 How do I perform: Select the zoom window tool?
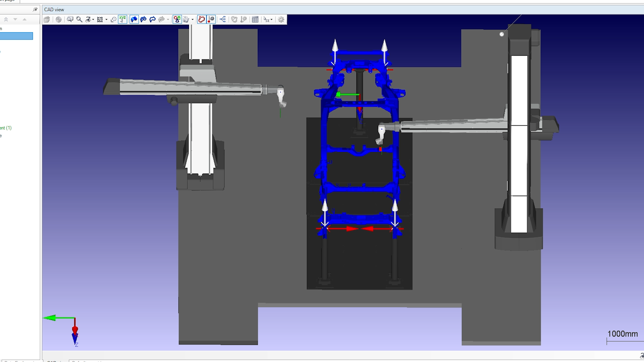(x=70, y=19)
